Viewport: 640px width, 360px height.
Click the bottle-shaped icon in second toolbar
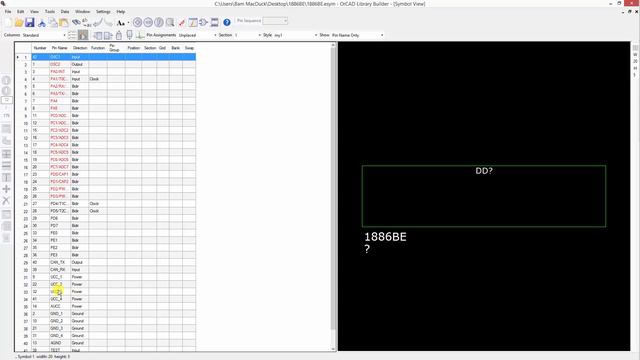tap(119, 35)
